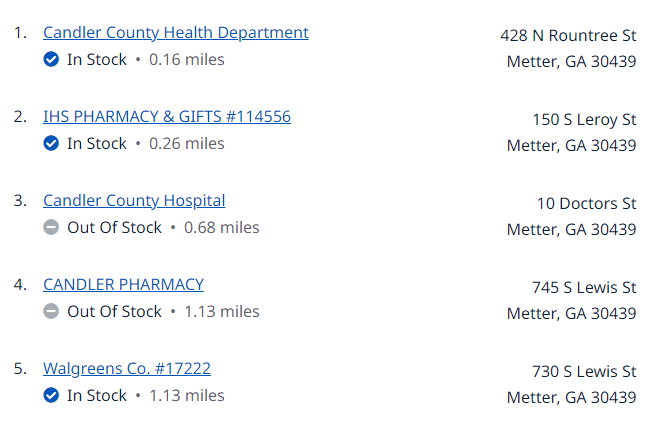
Task: Click out-of-stock icon for CANDLER PHARMACY
Action: (x=51, y=312)
